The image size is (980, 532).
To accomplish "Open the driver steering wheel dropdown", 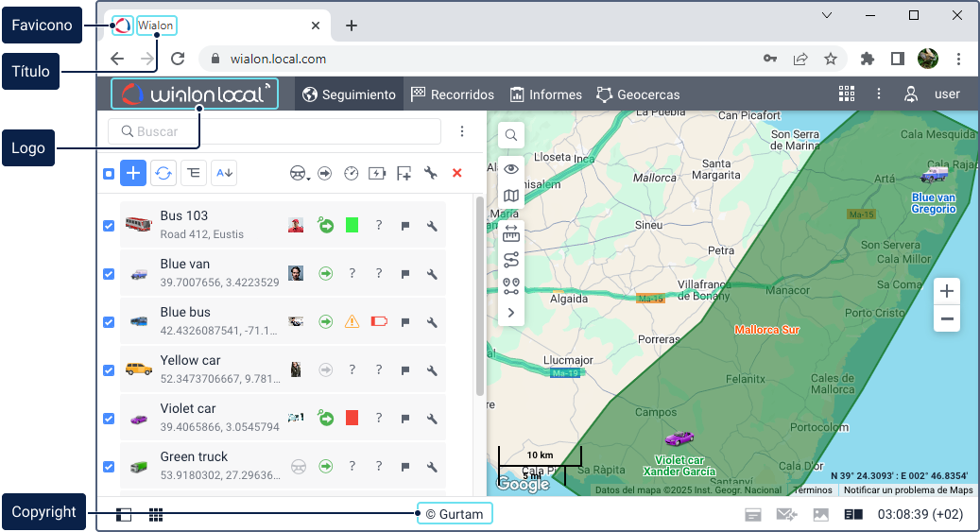I will click(300, 173).
